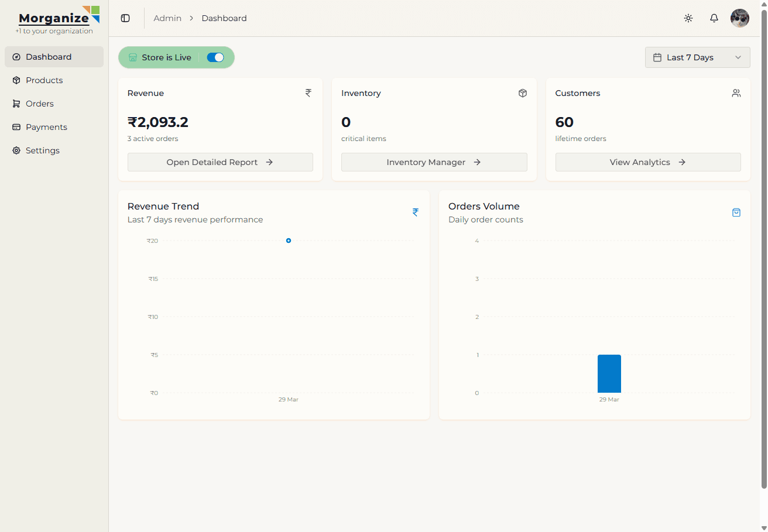
Task: Click the box icon in Inventory card
Action: (x=523, y=93)
